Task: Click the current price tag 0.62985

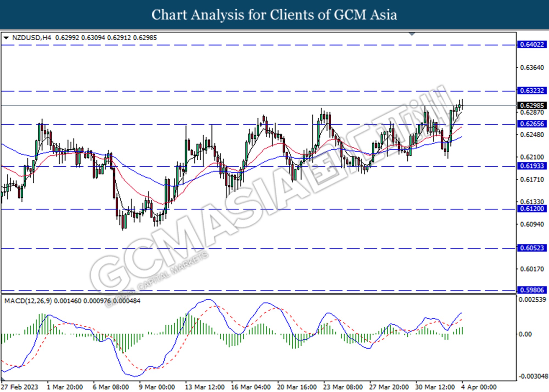Action: pyautogui.click(x=532, y=105)
